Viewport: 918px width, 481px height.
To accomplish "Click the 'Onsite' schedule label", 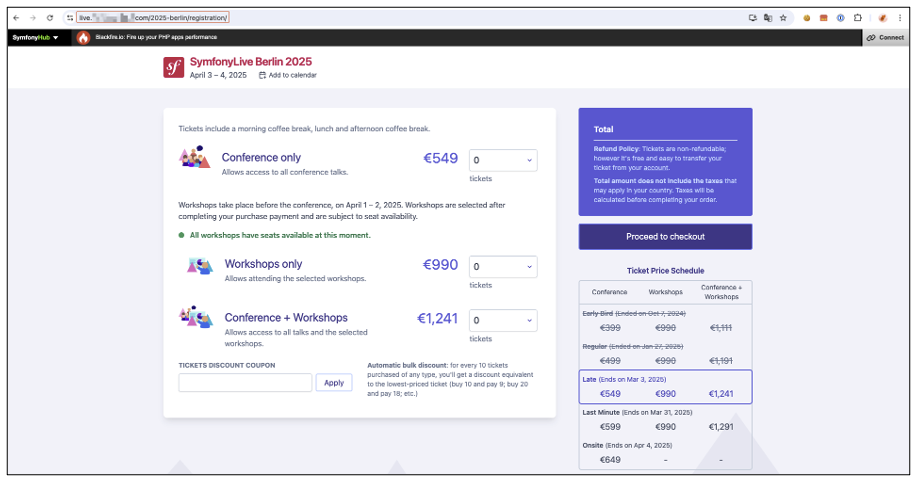I will point(592,445).
